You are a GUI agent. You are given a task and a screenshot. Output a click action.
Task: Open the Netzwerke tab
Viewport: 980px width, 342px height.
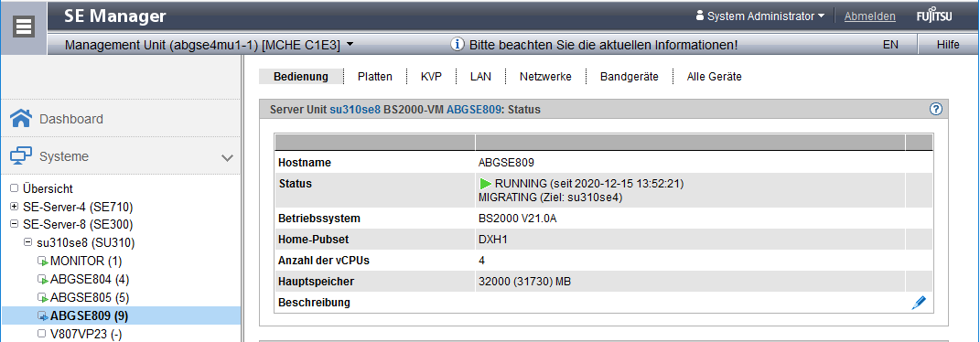[545, 77]
